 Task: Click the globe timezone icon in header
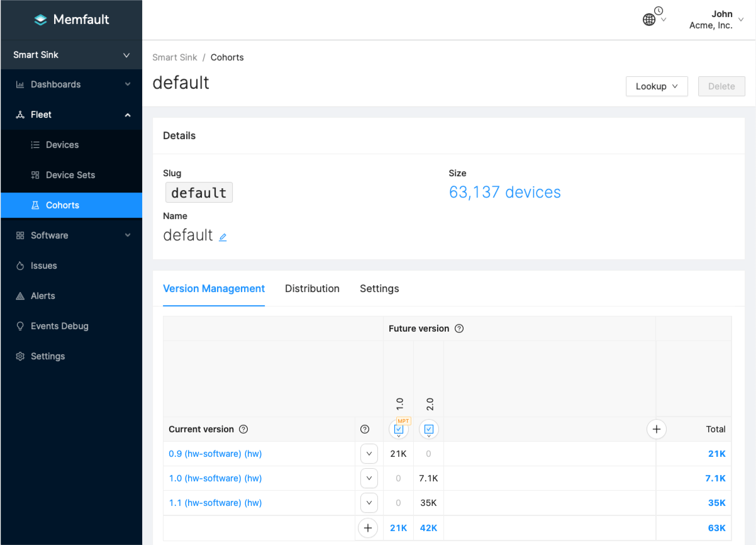(x=649, y=20)
